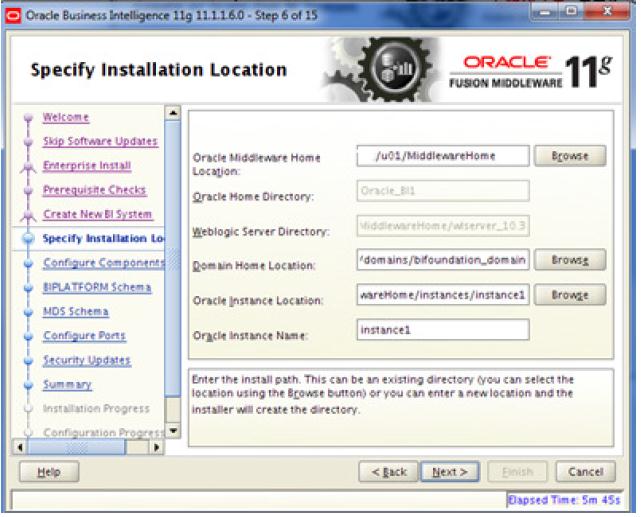Click step list scroll up arrow
The image size is (641, 517).
(x=173, y=112)
